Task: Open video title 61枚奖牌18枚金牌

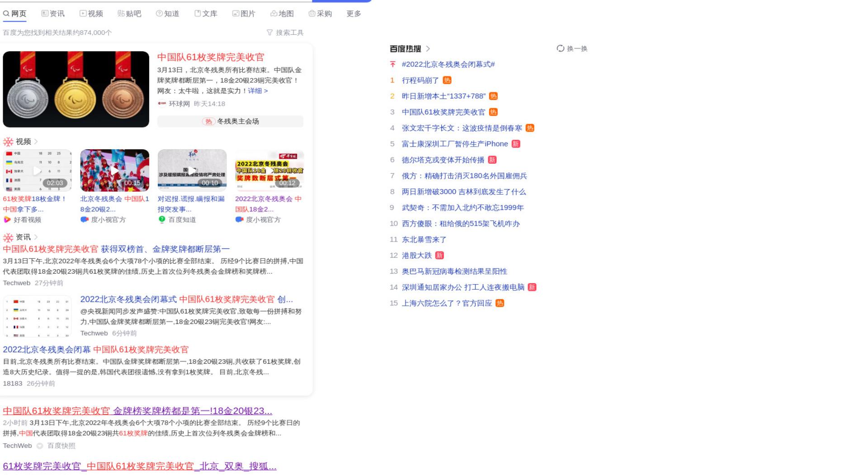Action: [35, 204]
